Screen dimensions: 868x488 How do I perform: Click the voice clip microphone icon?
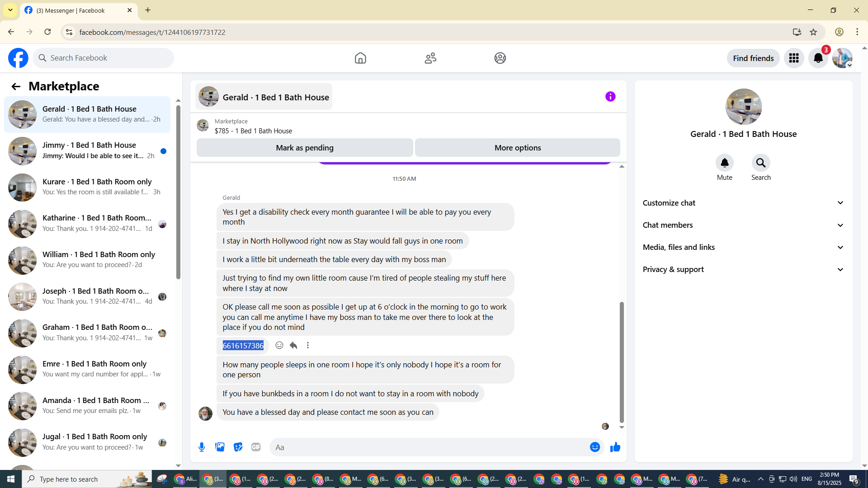pos(202,447)
